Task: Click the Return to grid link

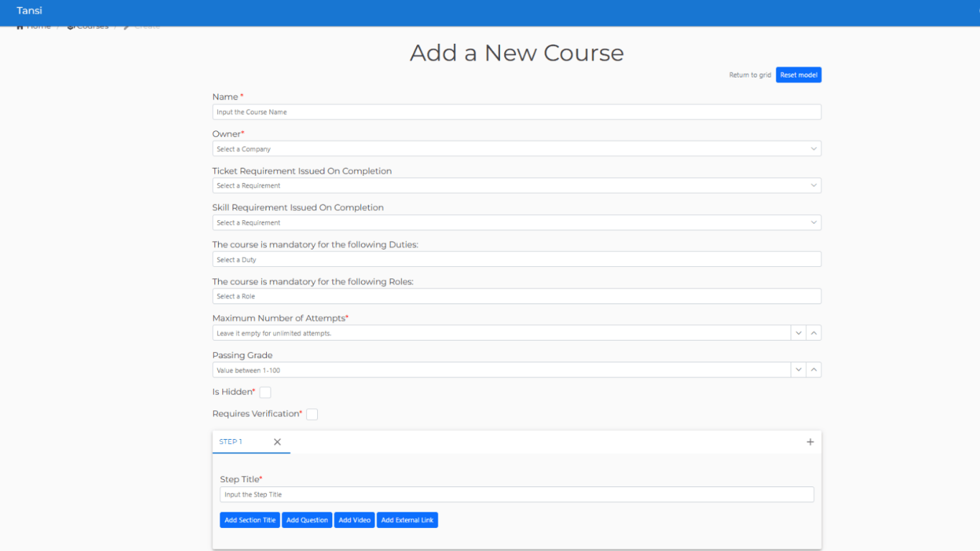Action: [750, 75]
